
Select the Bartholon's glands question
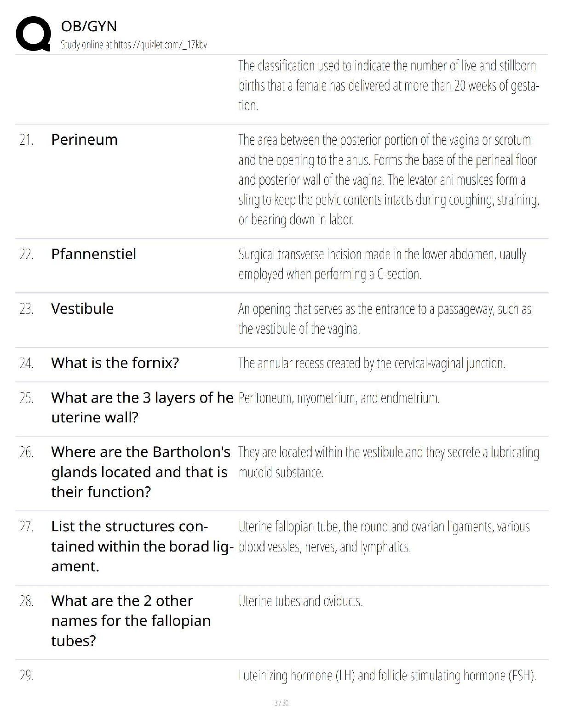[141, 472]
